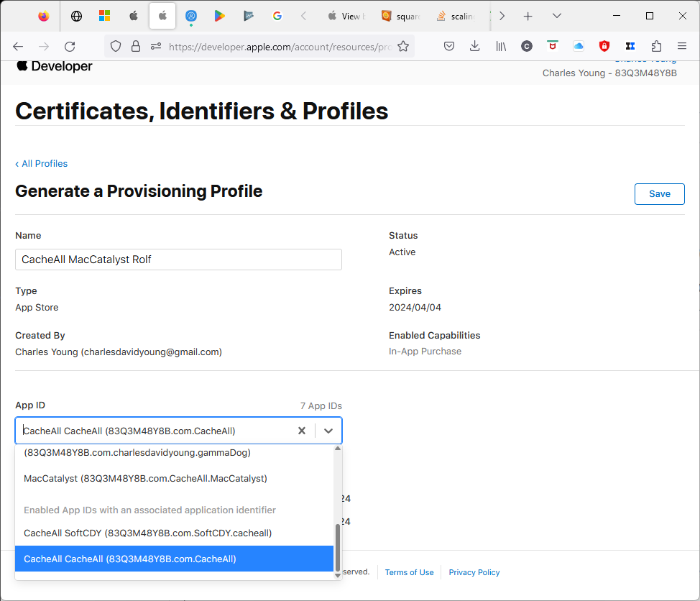This screenshot has height=601, width=700.
Task: Click the gray C extension icon
Action: (527, 46)
